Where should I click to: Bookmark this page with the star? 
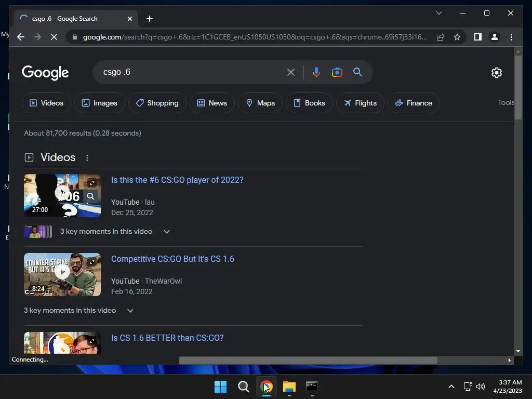coord(457,37)
